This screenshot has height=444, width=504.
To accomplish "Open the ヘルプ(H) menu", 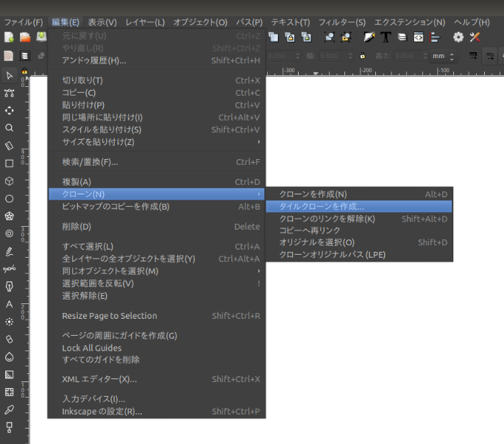I will pyautogui.click(x=472, y=22).
